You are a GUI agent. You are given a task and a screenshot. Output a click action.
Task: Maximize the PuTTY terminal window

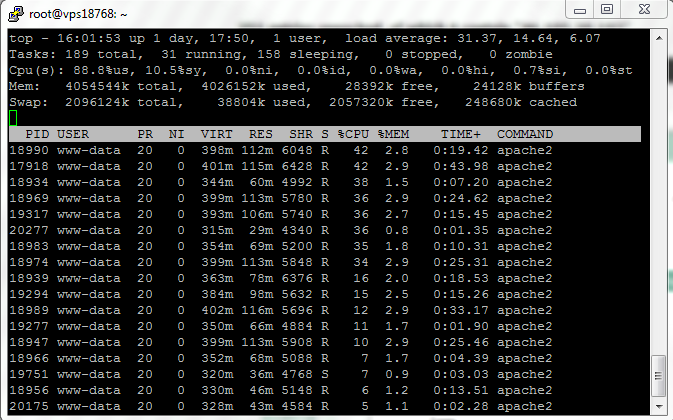(607, 9)
